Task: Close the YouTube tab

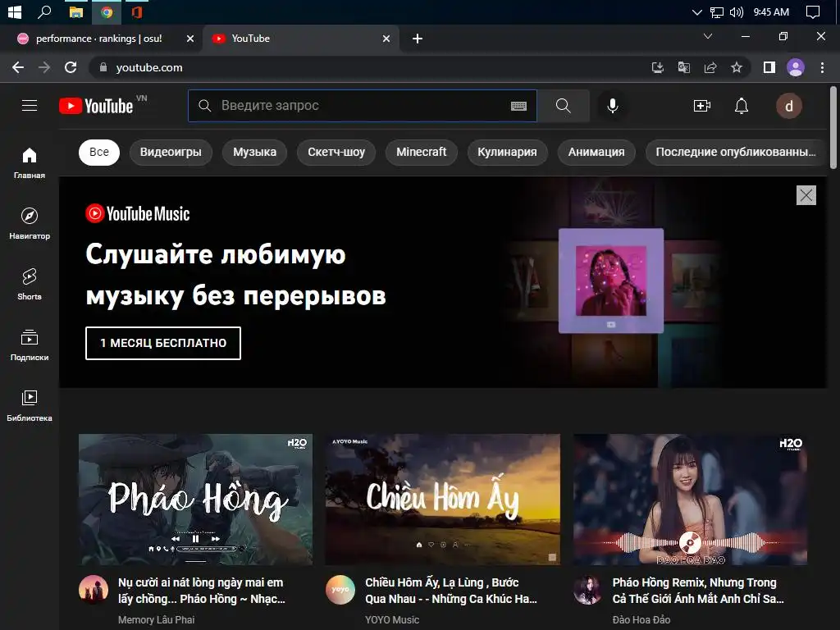Action: point(386,39)
